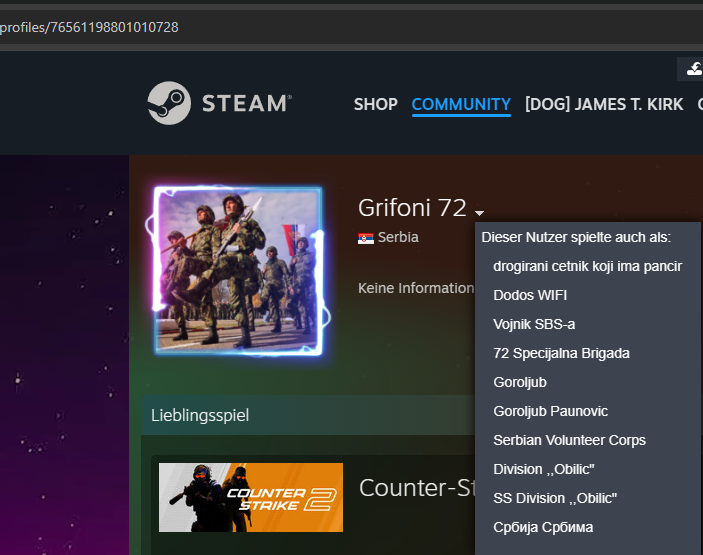Click the Counter-Strike 2 game banner
This screenshot has width=703, height=555.
tap(251, 497)
